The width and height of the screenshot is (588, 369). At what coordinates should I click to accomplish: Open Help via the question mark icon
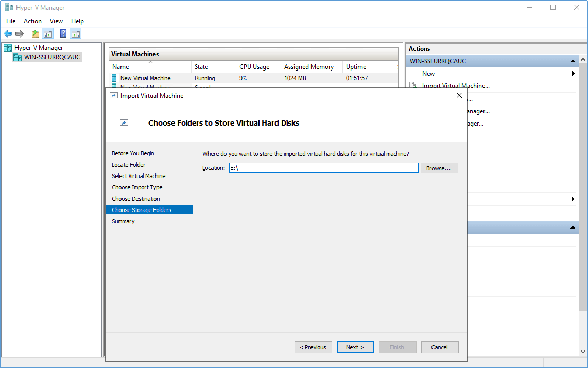tap(63, 34)
